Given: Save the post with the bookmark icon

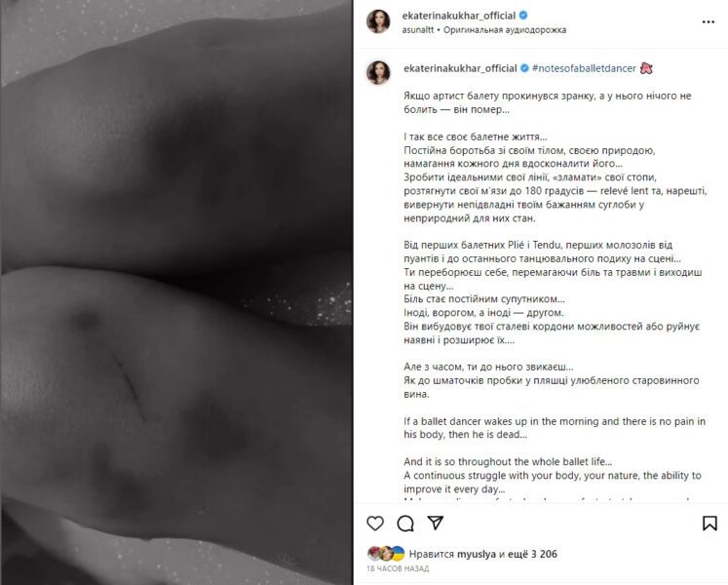Looking at the screenshot, I should (x=709, y=524).
